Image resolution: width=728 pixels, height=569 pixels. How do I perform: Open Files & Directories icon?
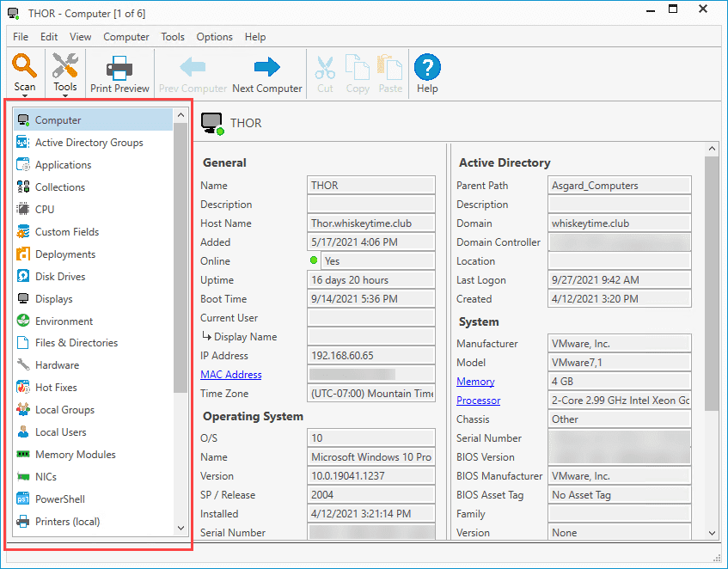pyautogui.click(x=23, y=342)
